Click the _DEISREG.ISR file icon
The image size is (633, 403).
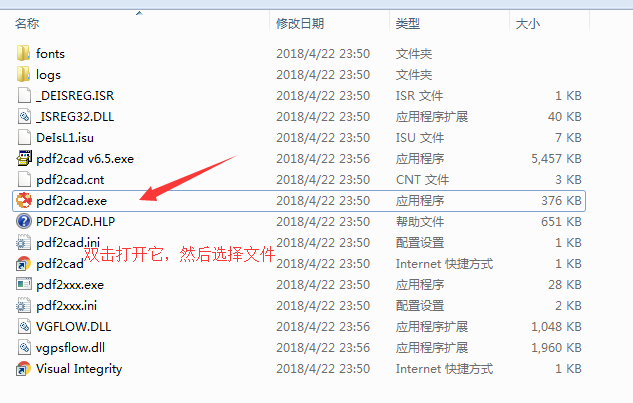pos(24,95)
